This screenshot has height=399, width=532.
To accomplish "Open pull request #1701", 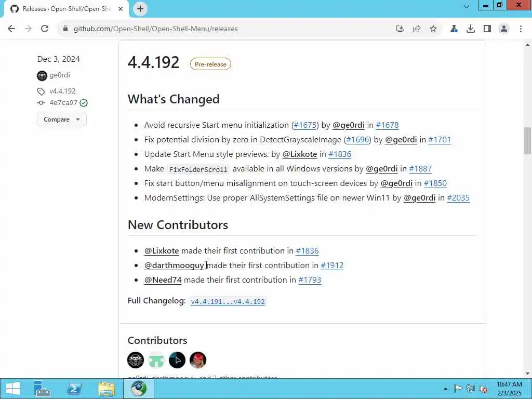I will [x=440, y=140].
